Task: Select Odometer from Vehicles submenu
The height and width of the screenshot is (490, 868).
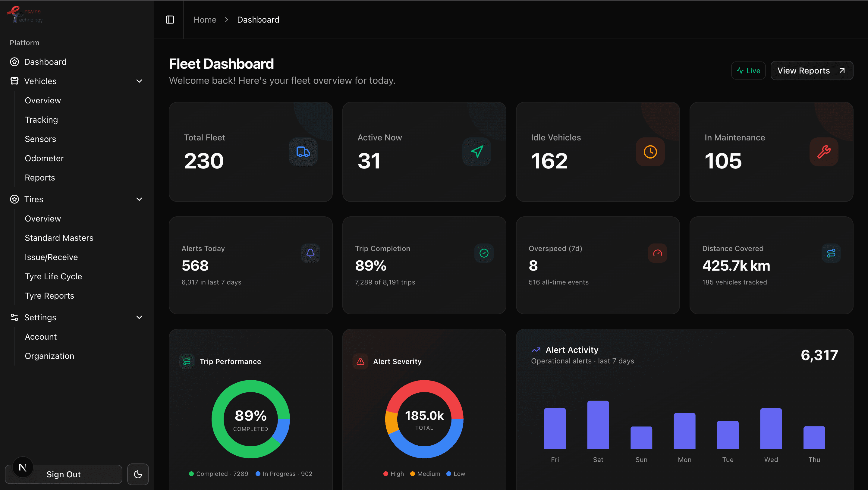Action: [44, 158]
